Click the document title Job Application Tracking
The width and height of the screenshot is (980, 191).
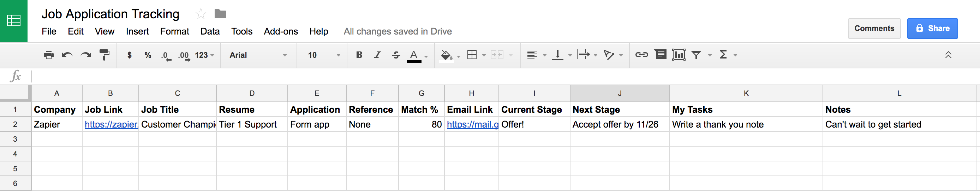click(110, 14)
